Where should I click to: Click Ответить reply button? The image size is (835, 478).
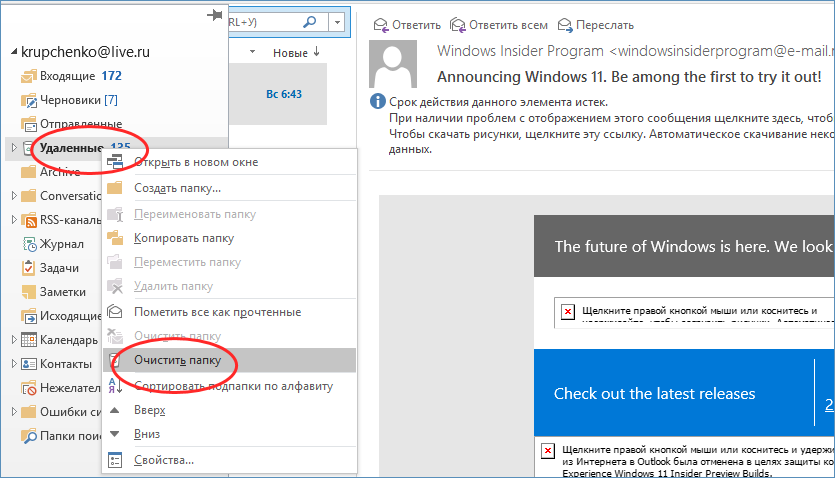point(407,25)
